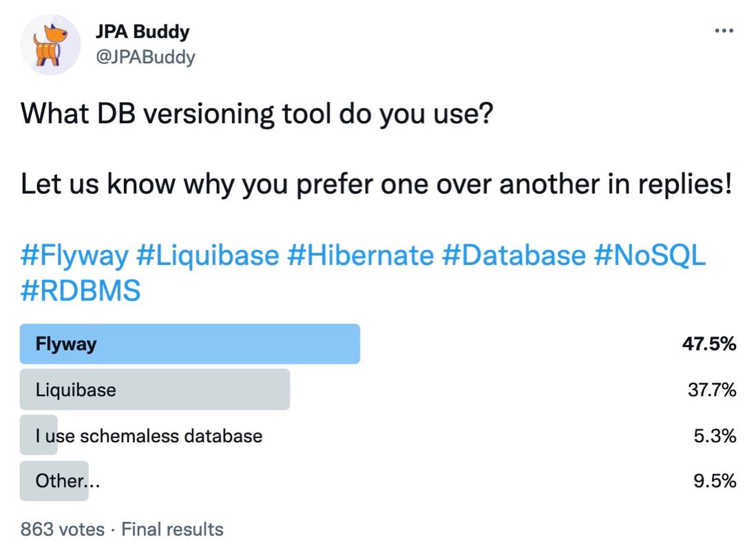Open the #Liquibase hashtag

(208, 255)
